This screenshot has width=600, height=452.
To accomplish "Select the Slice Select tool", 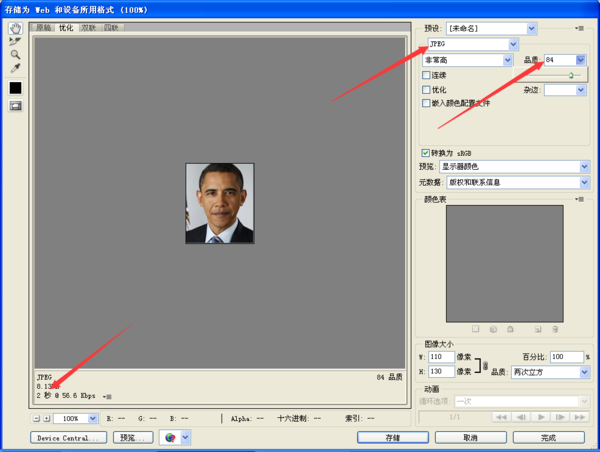I will point(15,41).
